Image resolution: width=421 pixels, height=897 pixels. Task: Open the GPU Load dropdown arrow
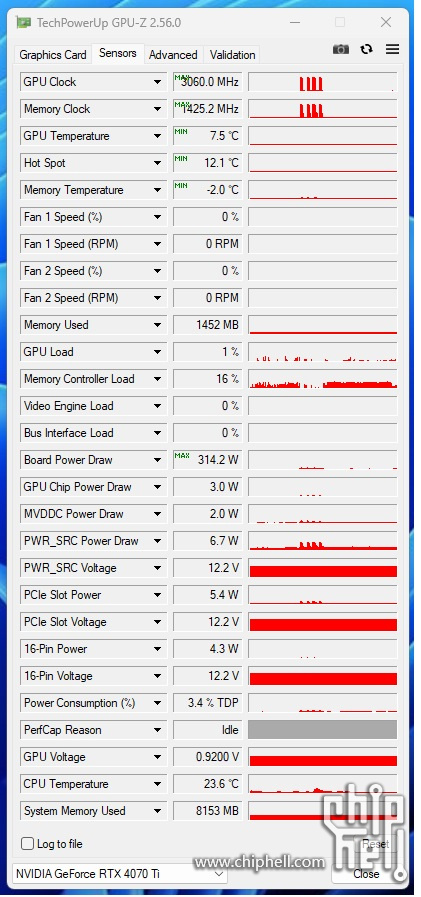(157, 352)
